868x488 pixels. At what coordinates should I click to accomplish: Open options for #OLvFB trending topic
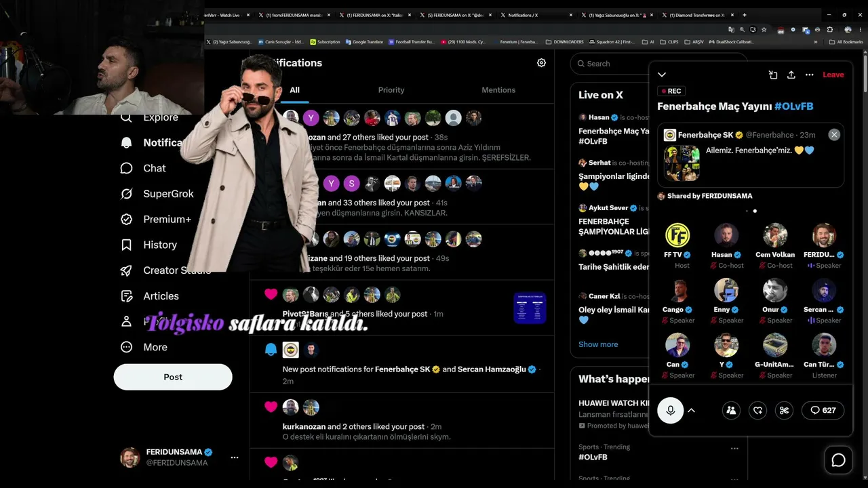pos(734,448)
